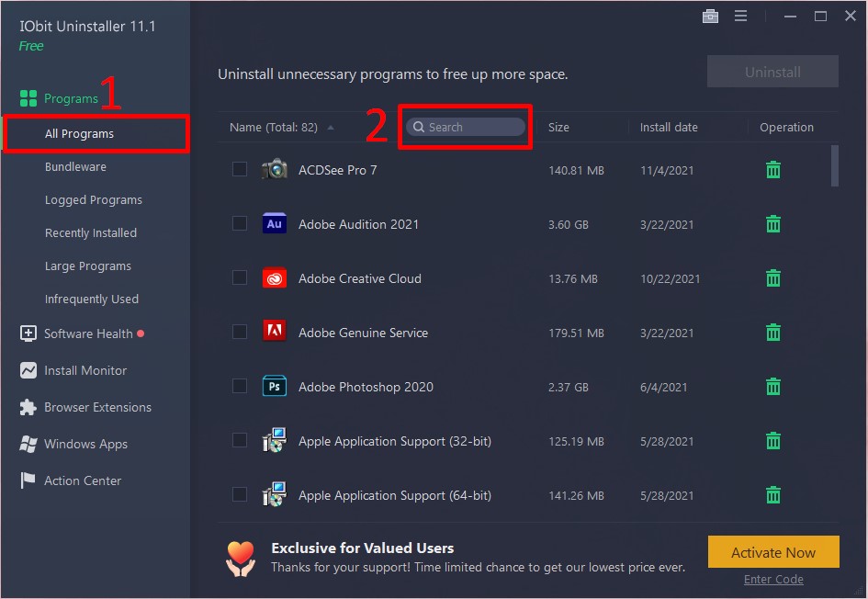The height and width of the screenshot is (599, 868).
Task: Select the Adobe Genuine Service checkbox
Action: (x=240, y=332)
